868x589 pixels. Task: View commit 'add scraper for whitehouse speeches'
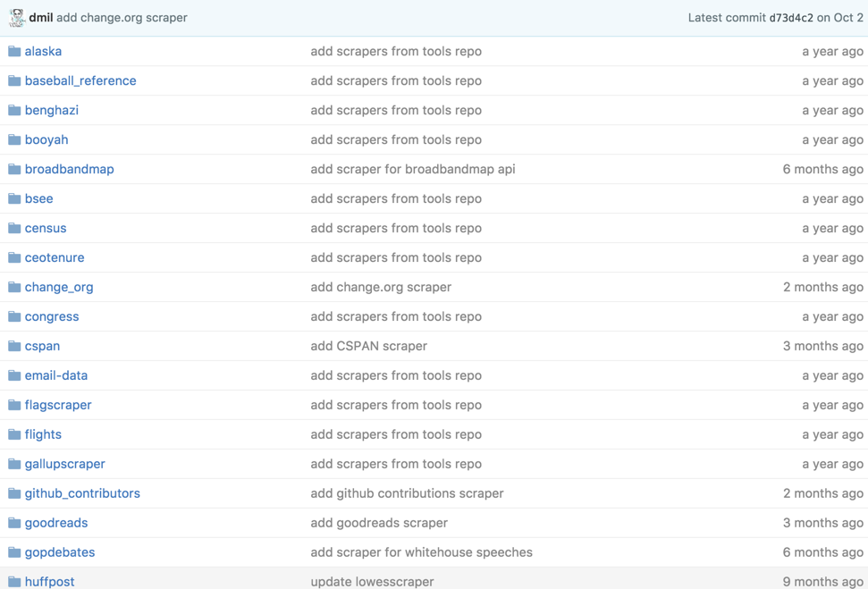pos(421,552)
